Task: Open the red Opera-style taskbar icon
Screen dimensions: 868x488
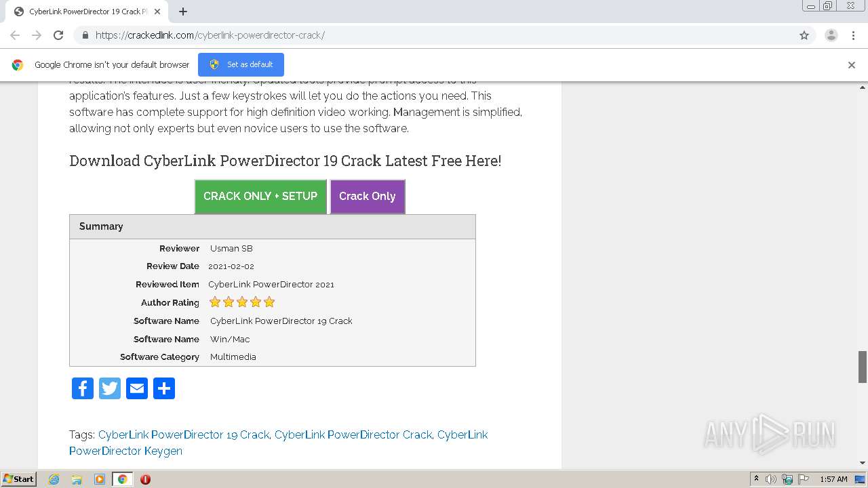Action: 145,479
